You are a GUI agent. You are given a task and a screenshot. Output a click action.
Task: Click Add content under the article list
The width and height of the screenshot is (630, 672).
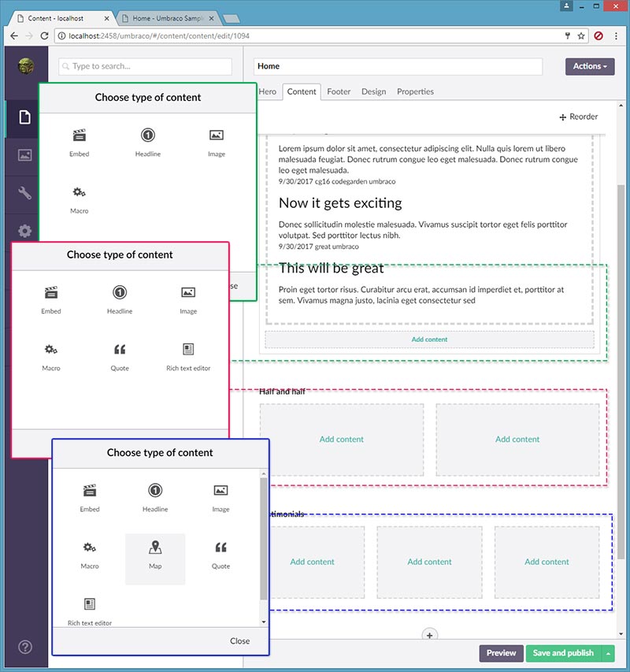tap(429, 340)
